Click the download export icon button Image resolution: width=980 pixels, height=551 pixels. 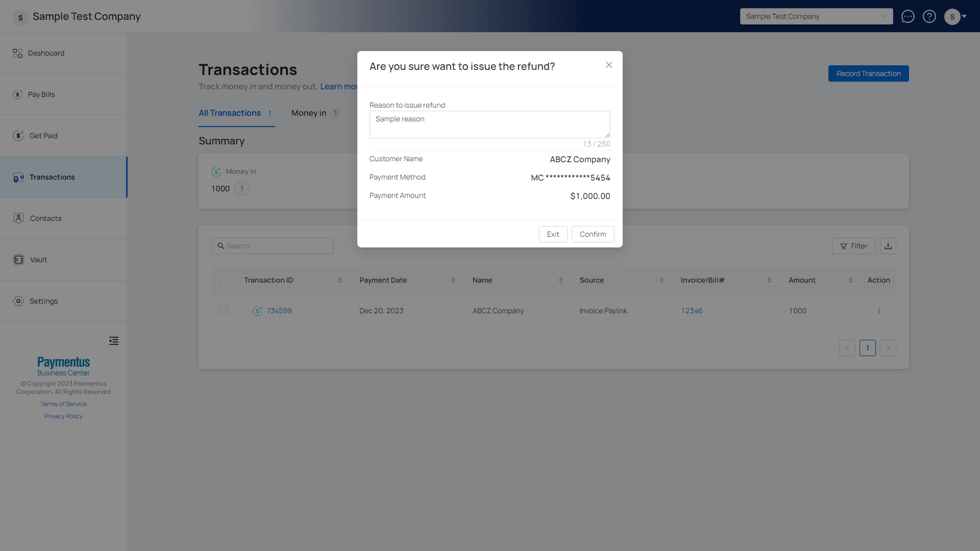(x=888, y=246)
